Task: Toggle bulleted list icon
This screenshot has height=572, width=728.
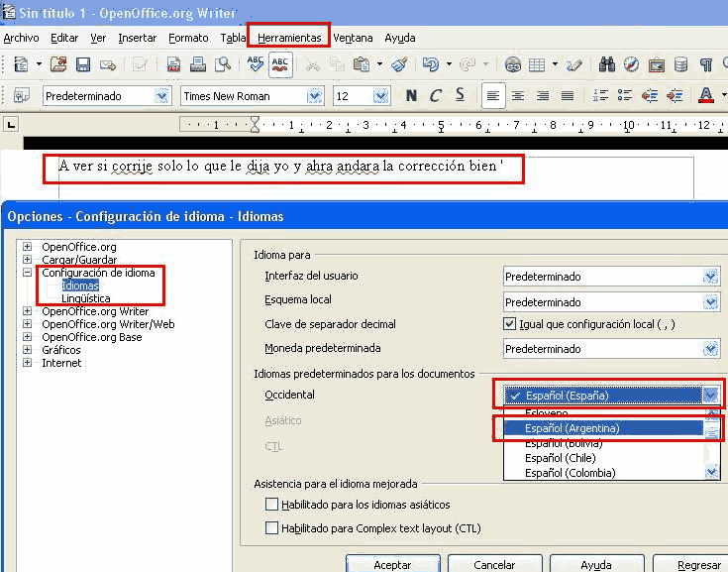Action: coord(625,96)
